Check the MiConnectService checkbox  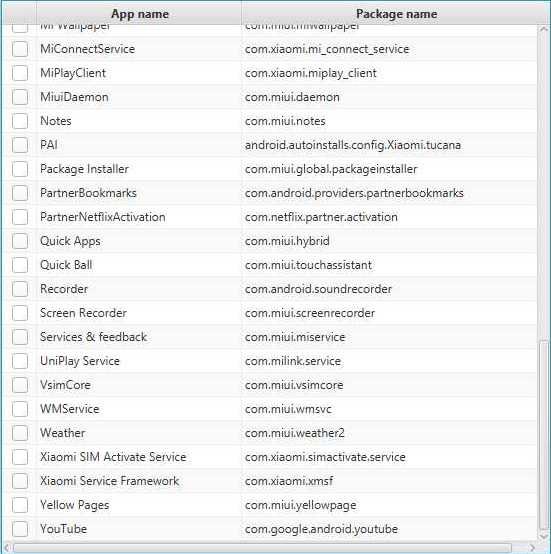click(x=20, y=49)
